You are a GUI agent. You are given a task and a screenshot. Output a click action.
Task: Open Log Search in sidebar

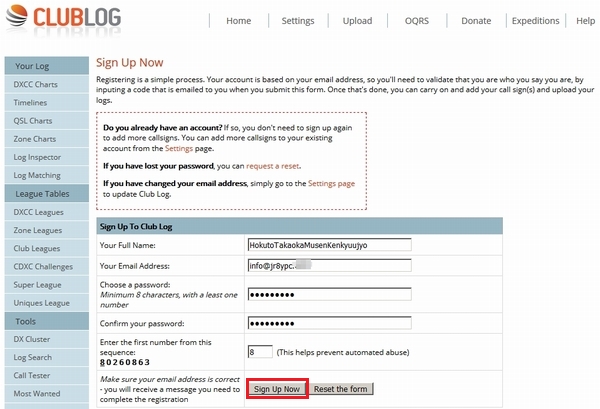click(x=47, y=357)
